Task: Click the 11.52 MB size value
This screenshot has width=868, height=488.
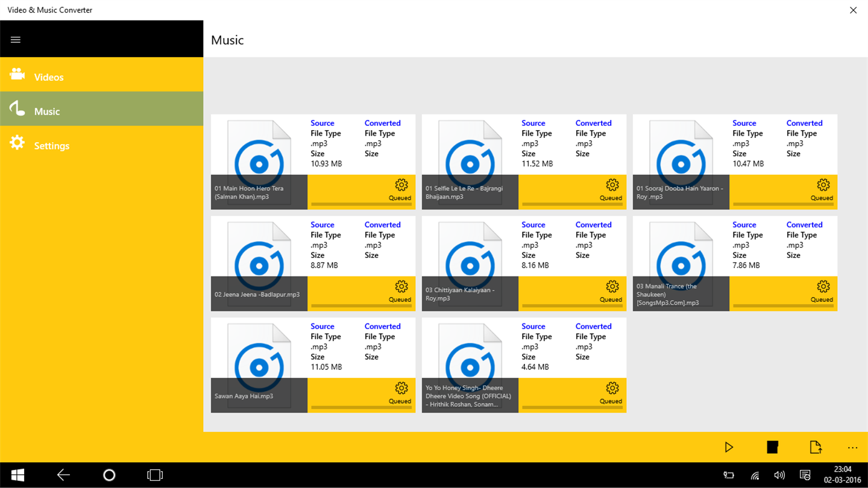Action: coord(538,164)
